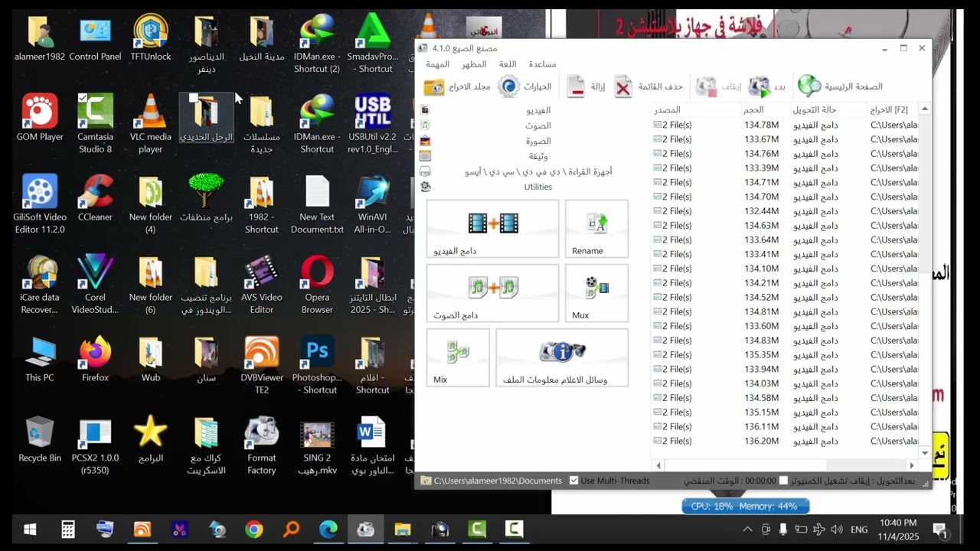Open the Mux tool tile
Screen dimensions: 980x551
click(x=596, y=293)
